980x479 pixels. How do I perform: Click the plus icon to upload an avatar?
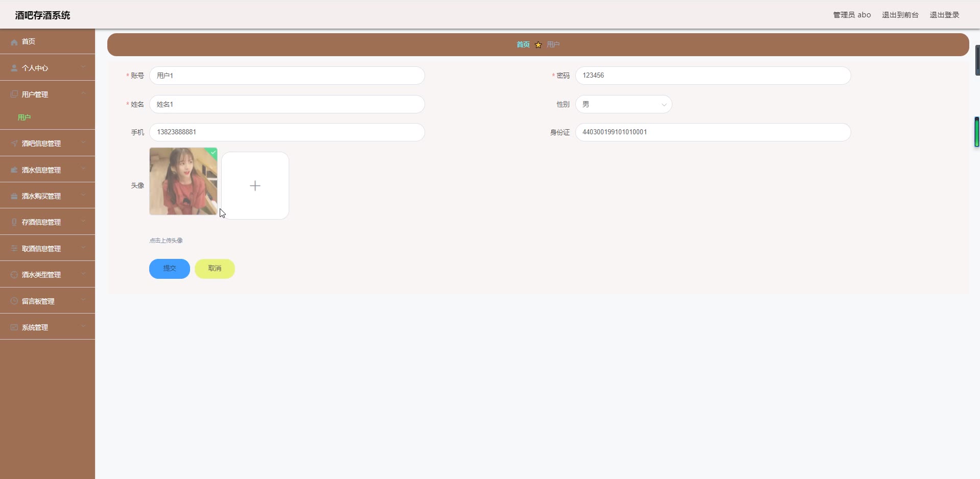pos(255,186)
